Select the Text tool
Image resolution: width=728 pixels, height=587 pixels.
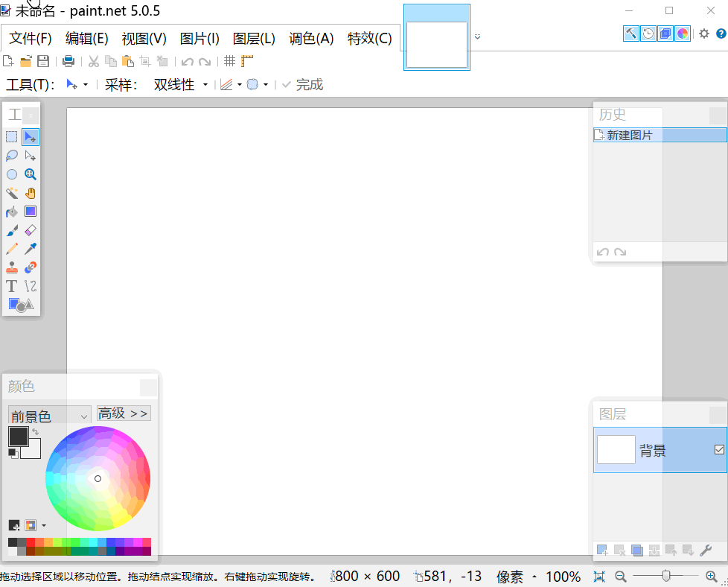coord(11,285)
